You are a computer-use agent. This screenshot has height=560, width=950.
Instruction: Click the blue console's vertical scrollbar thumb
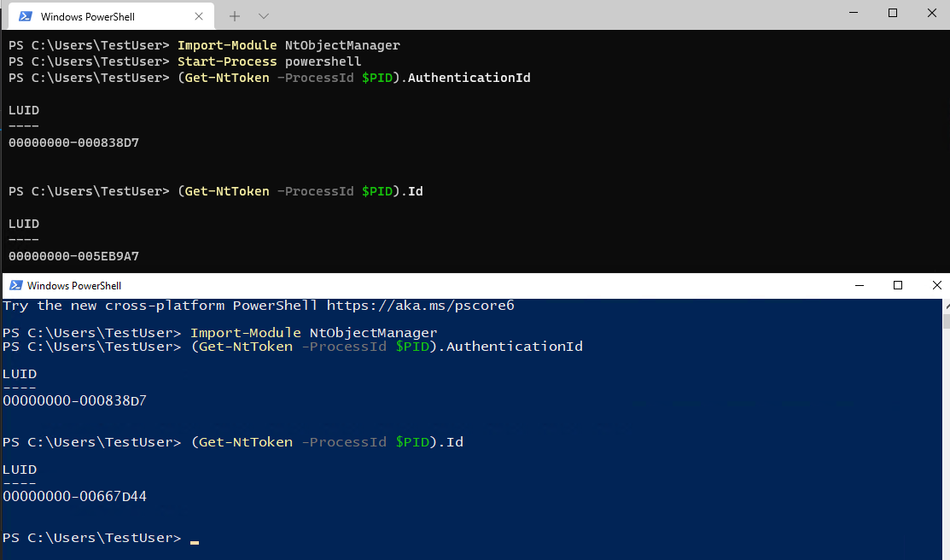pyautogui.click(x=947, y=321)
